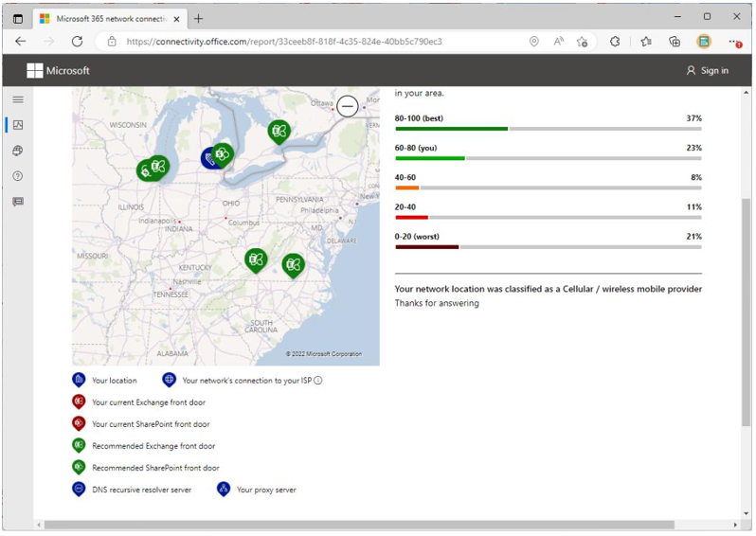Open the feedback chat icon in sidebar

(18, 202)
